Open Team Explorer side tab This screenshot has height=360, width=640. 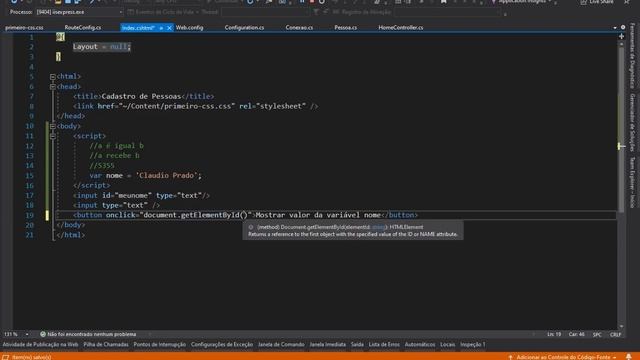coord(632,182)
